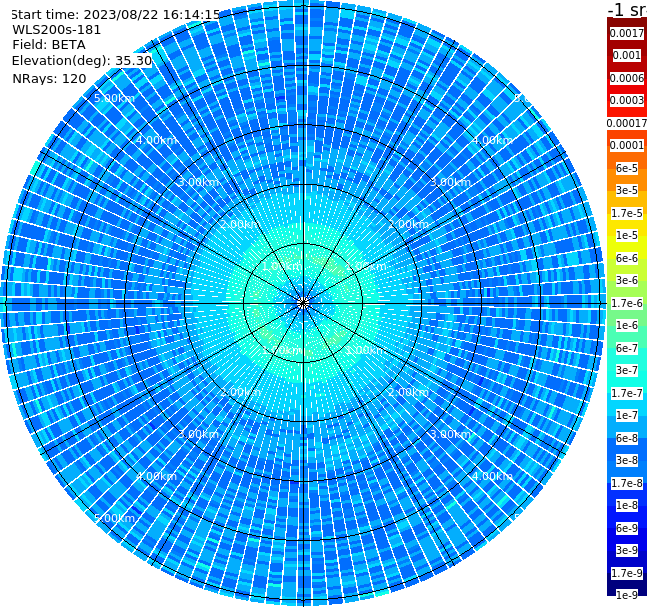Click the '1e-9' label at color scale bottom
The width and height of the screenshot is (647, 607).
(627, 595)
